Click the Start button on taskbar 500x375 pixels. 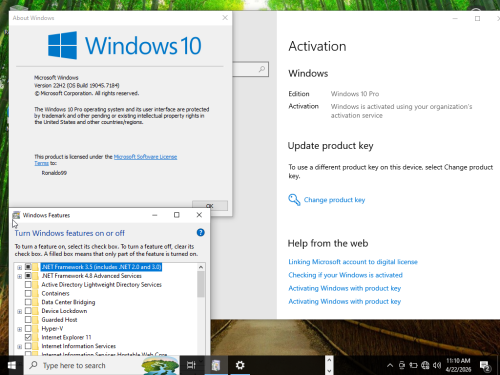point(12,365)
